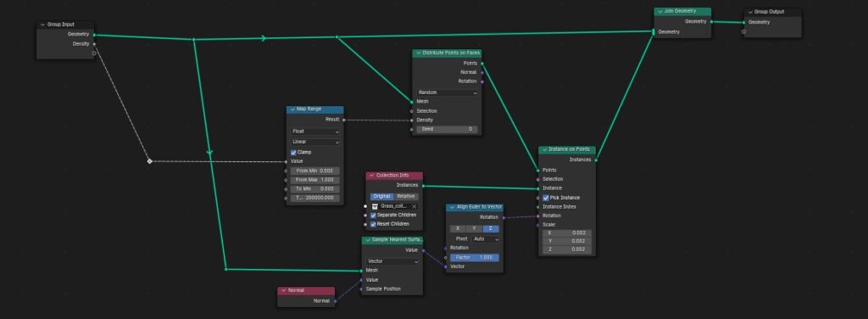The image size is (868, 319).
Task: Select the Relative transform space button
Action: pos(406,197)
